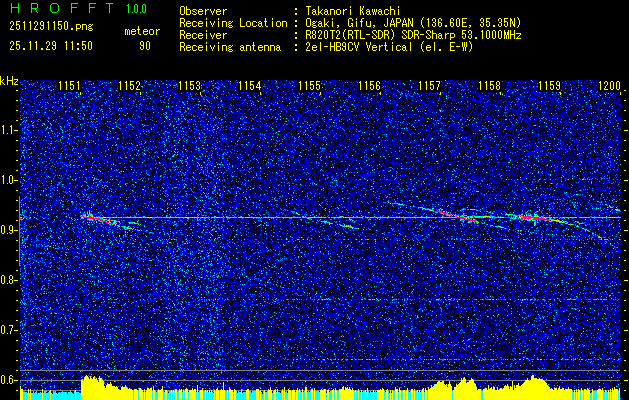Click the Receiving Location Ogaki, Gifu text

(x=412, y=23)
